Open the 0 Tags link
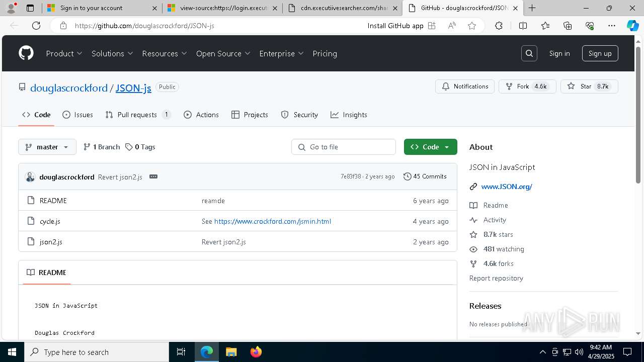The image size is (644, 362). click(140, 147)
